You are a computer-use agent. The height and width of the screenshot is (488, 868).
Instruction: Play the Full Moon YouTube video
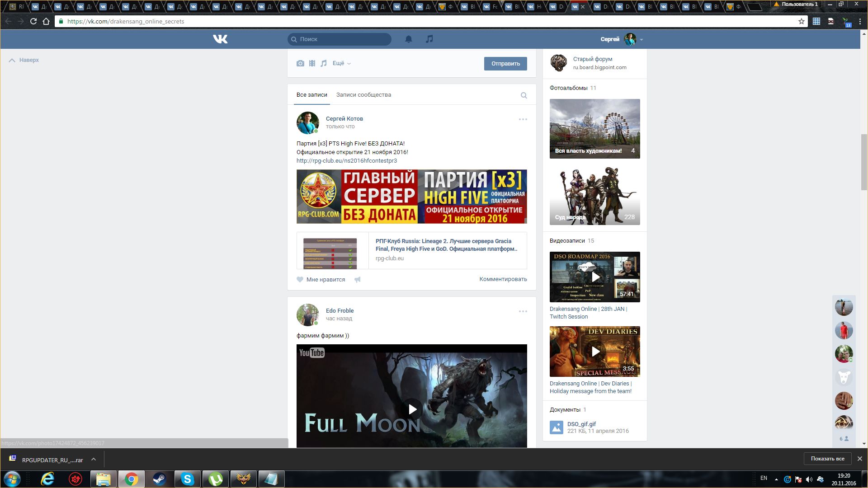click(412, 409)
